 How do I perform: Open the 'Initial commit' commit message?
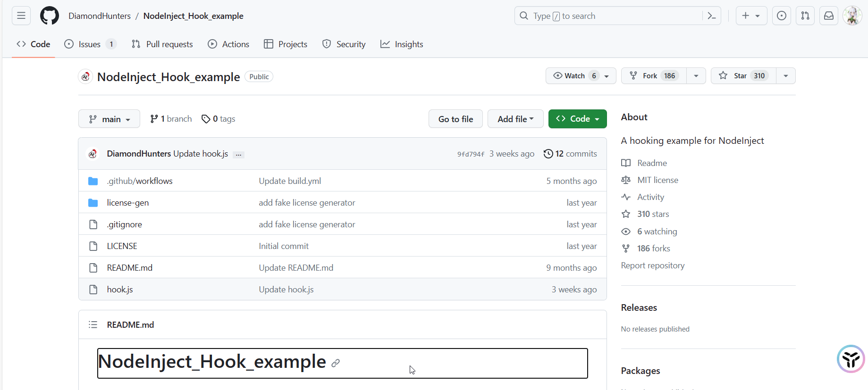click(284, 246)
